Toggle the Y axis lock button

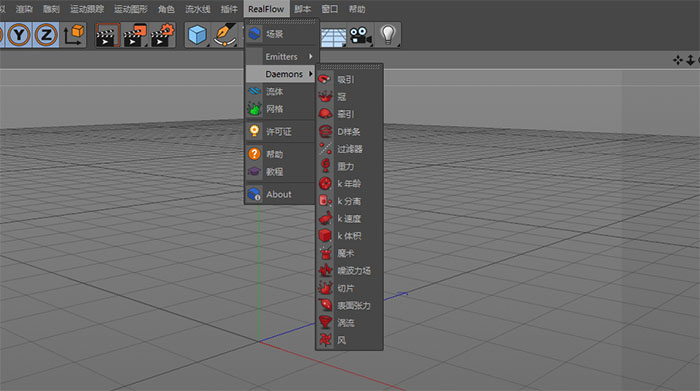19,35
